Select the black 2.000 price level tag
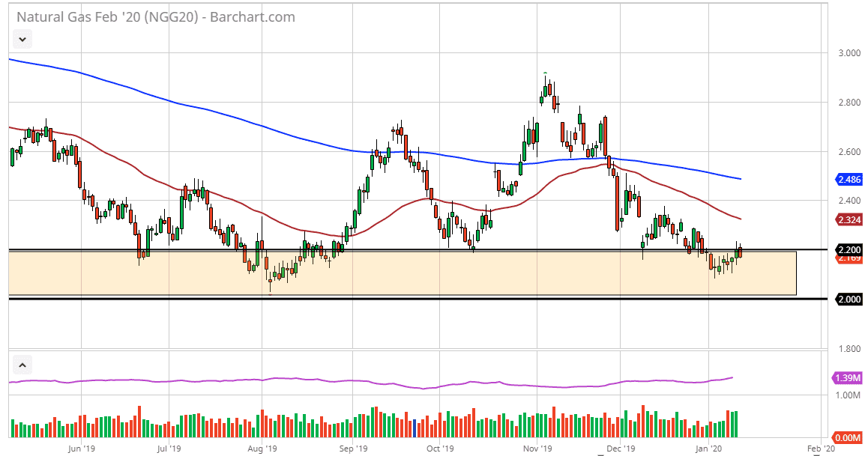The image size is (868, 456). pos(848,299)
